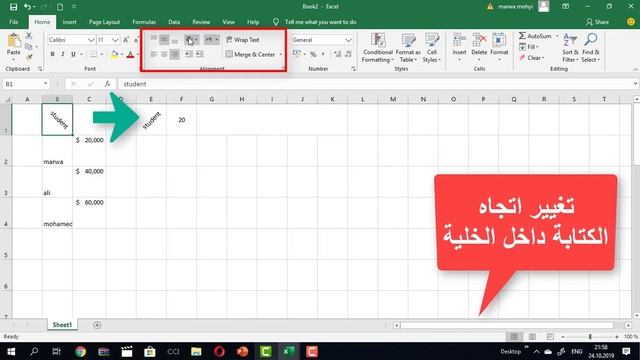The width and height of the screenshot is (640, 360).
Task: Switch to the Page Layout tab
Action: click(x=104, y=22)
